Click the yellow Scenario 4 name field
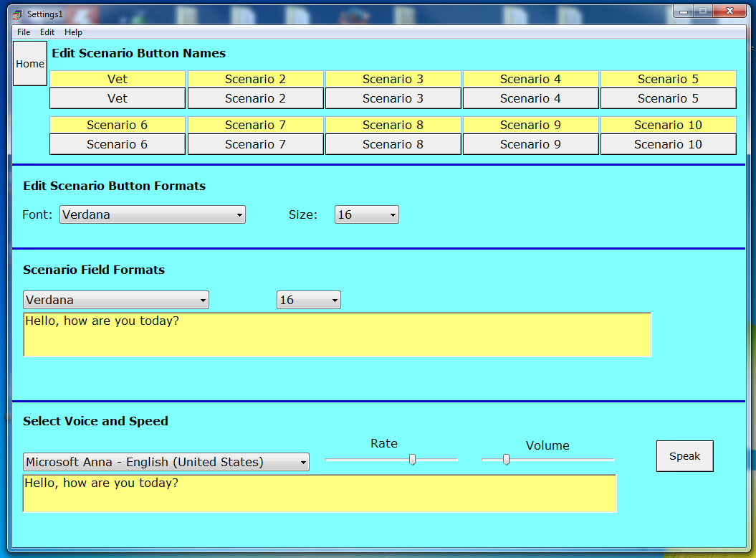The width and height of the screenshot is (756, 558). click(x=530, y=79)
